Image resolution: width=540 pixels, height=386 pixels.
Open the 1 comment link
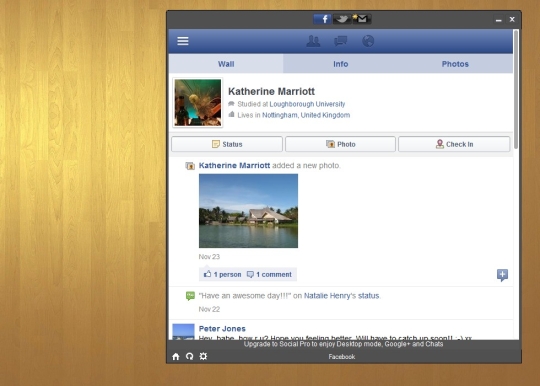click(274, 274)
